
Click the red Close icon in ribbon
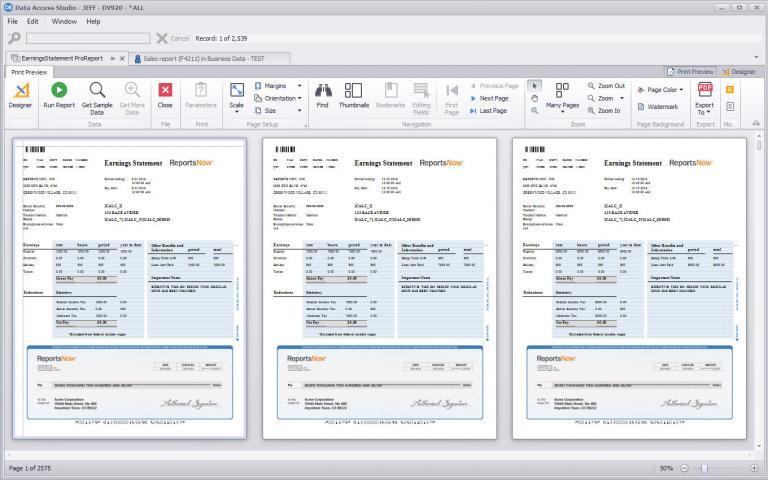coord(165,91)
